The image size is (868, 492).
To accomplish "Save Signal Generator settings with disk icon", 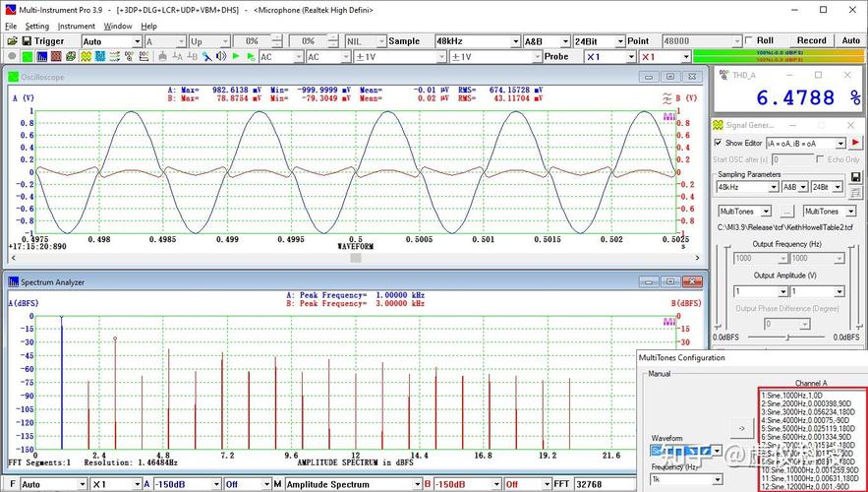I will coord(855,177).
